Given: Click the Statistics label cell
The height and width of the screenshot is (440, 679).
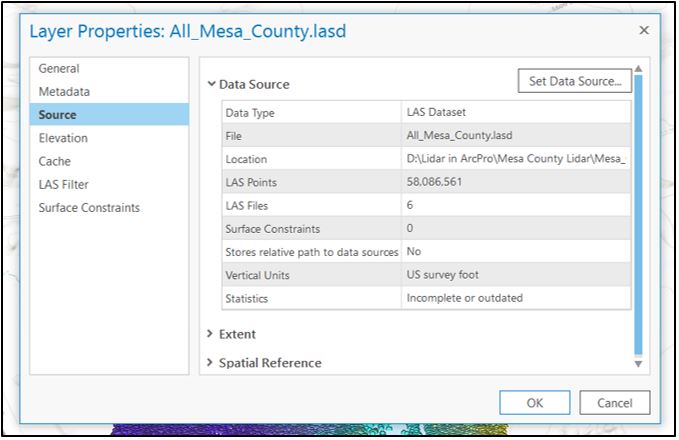Looking at the screenshot, I should coord(312,298).
